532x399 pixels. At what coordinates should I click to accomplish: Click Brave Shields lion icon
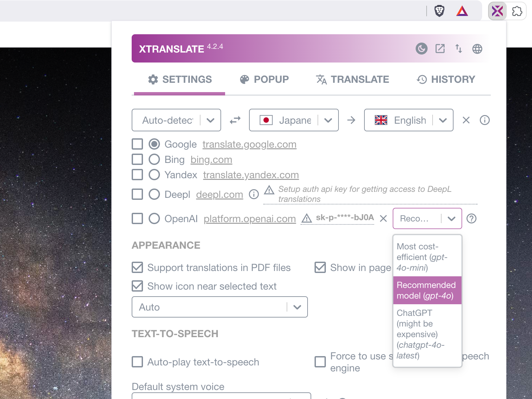click(440, 11)
